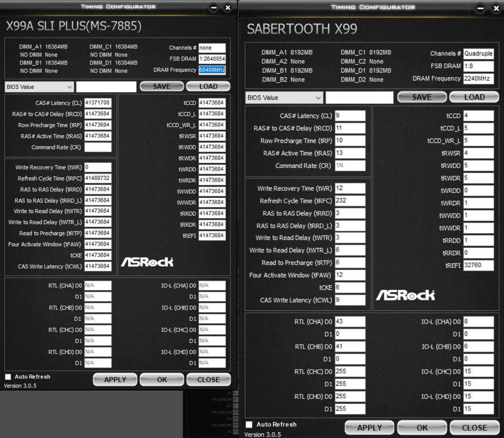Open BIOS Value dropdown in X99A SLI PLUS window
Viewport: 504px width, 438px height.
(39, 87)
